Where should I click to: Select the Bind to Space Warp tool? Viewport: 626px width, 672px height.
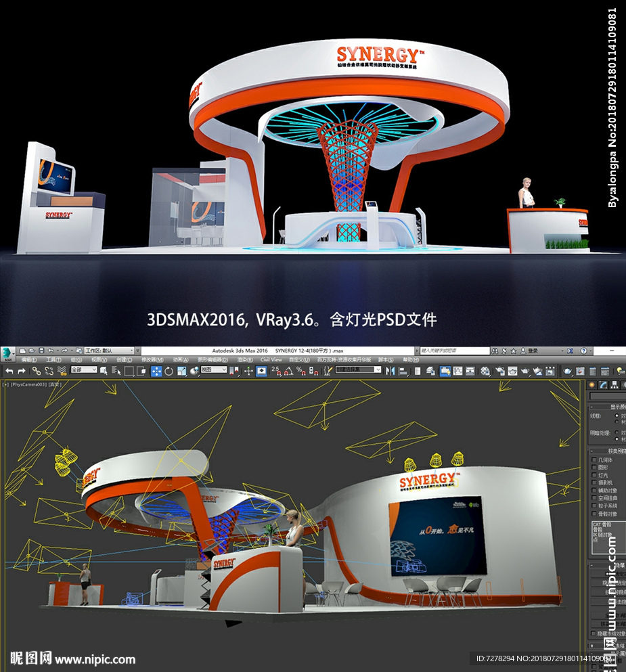62,371
